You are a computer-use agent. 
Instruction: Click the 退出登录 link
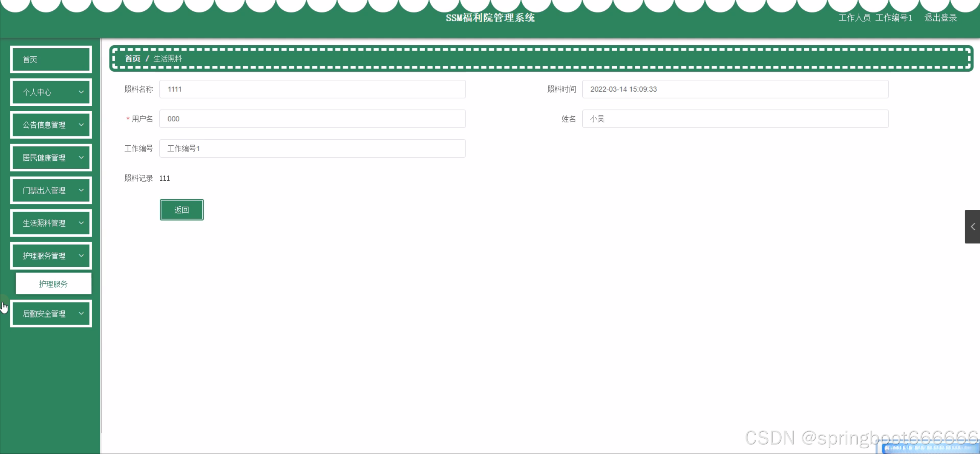point(941,18)
